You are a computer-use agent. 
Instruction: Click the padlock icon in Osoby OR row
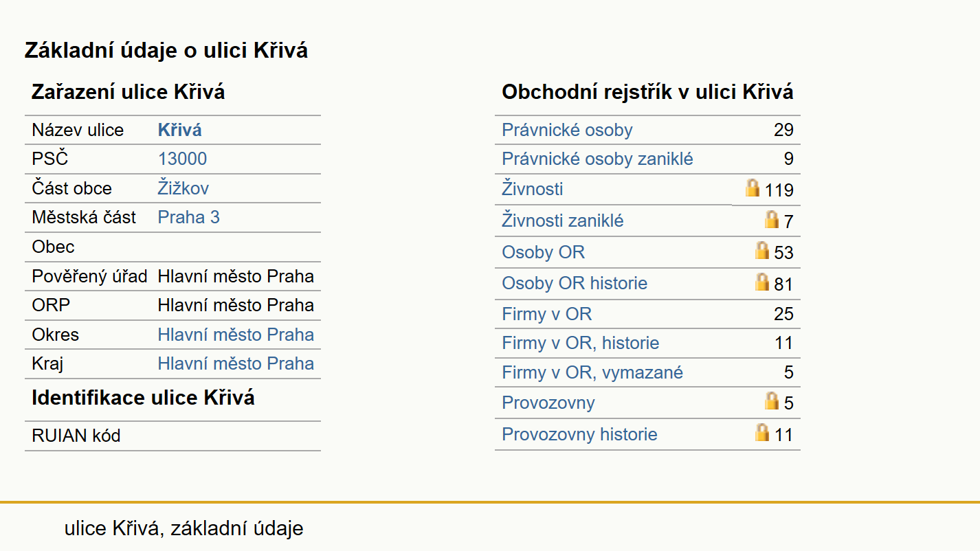762,250
